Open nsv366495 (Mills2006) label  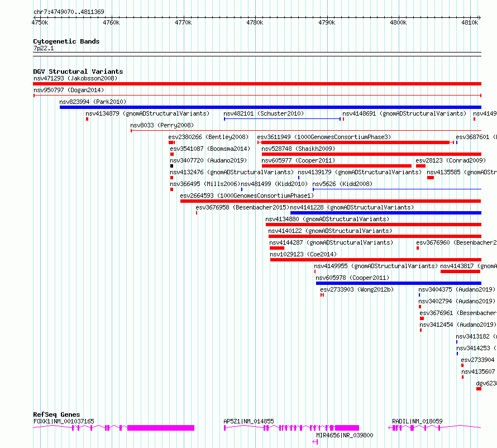[x=205, y=184]
